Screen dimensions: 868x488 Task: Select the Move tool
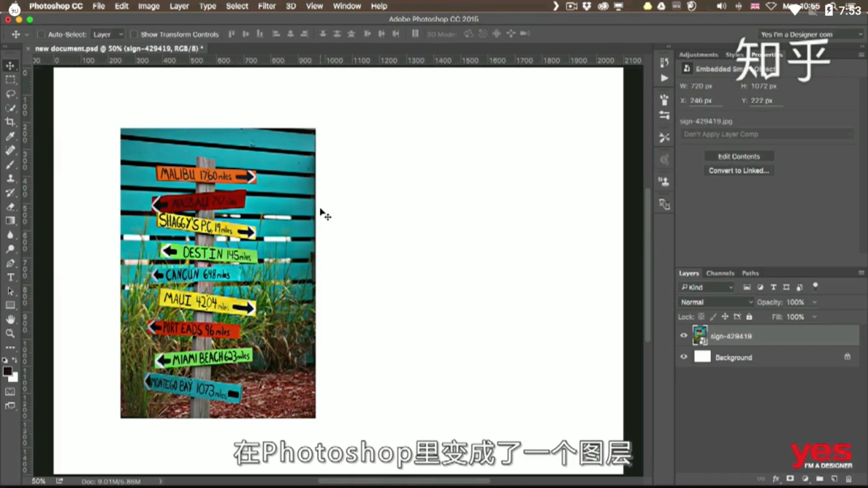pyautogui.click(x=10, y=66)
